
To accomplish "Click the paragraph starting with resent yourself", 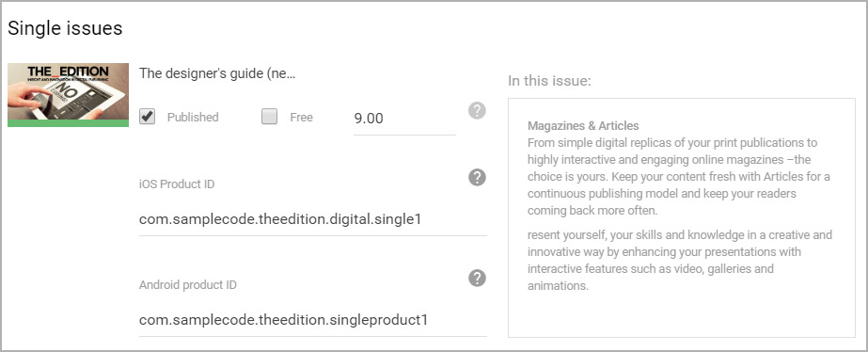I will (680, 261).
